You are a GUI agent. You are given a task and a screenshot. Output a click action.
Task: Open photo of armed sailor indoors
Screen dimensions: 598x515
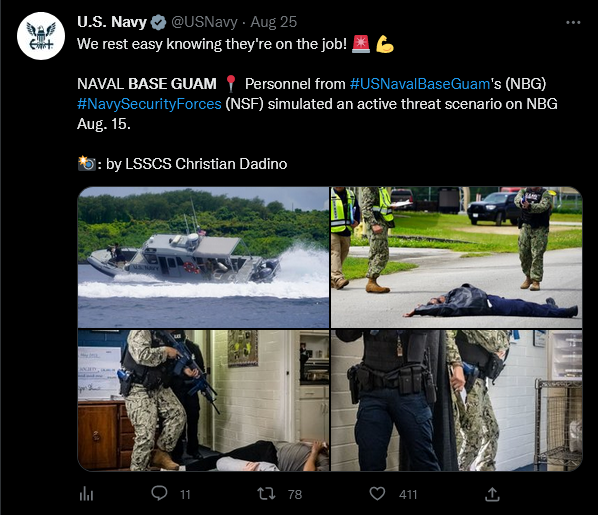[203, 401]
